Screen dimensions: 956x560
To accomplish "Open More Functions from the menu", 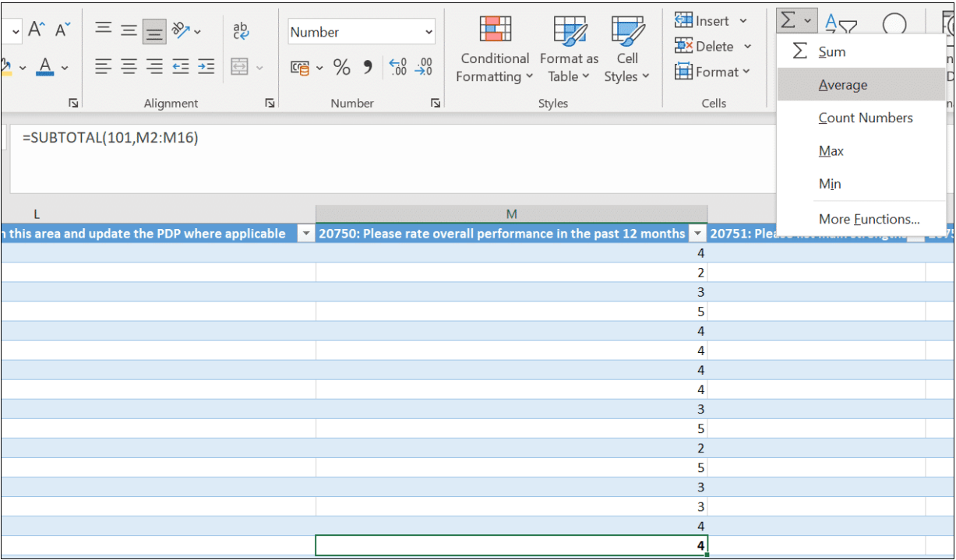I will click(x=861, y=219).
